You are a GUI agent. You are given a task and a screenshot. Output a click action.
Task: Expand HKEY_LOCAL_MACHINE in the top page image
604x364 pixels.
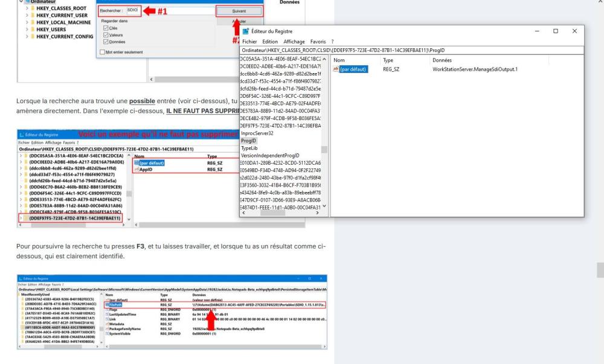click(x=27, y=22)
